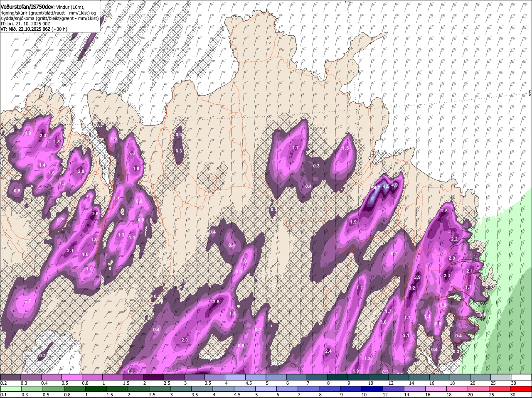Click the 3.2 precipitation value on the map
The width and height of the screenshot is (532, 398).
click(x=412, y=288)
